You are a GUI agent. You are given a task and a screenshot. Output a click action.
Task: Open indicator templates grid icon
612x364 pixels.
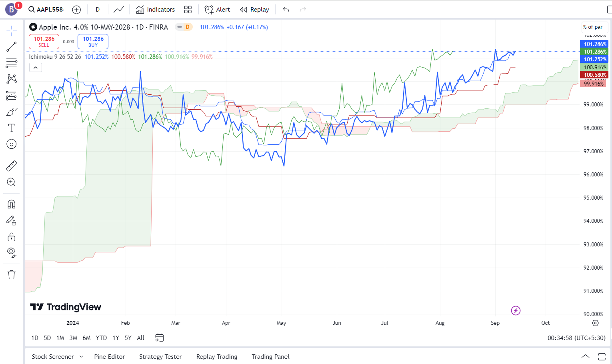[x=188, y=10]
